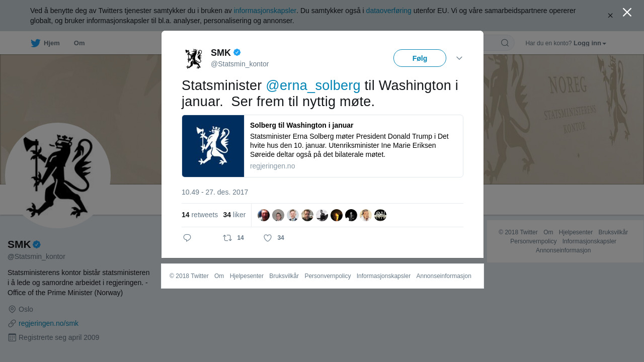Click the reply speech bubble icon
Viewport: 644px width, 362px height.
[187, 238]
